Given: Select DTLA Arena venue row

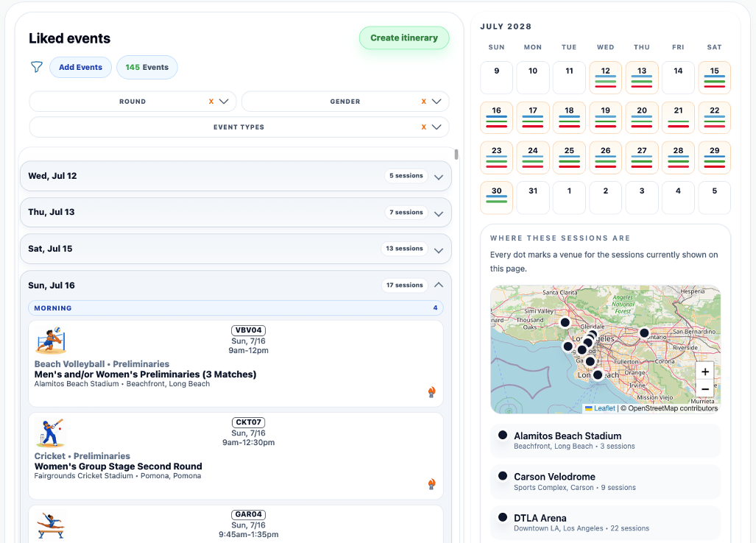Looking at the screenshot, I should [x=605, y=522].
